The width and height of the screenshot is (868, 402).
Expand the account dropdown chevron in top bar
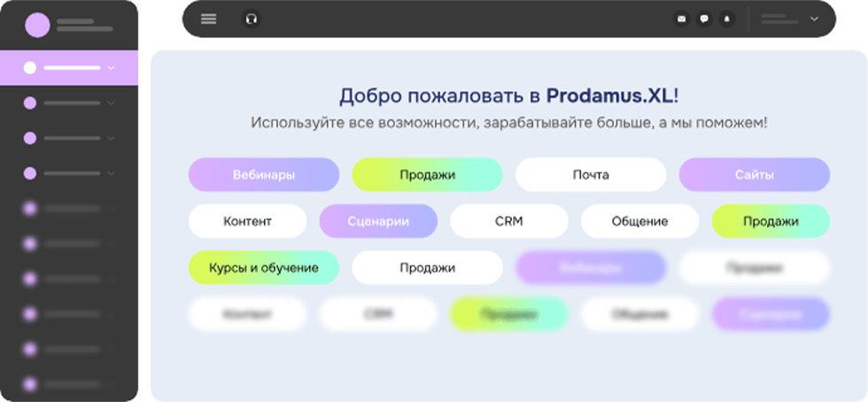click(814, 19)
